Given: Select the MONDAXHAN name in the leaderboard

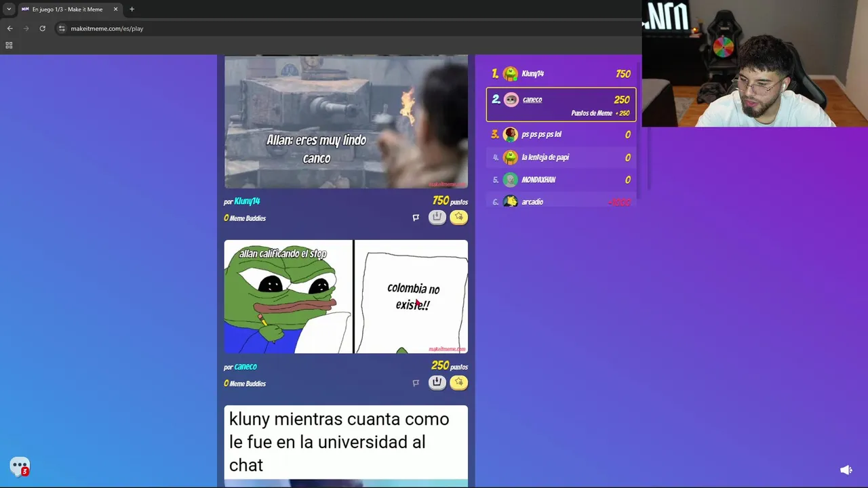Looking at the screenshot, I should [538, 180].
